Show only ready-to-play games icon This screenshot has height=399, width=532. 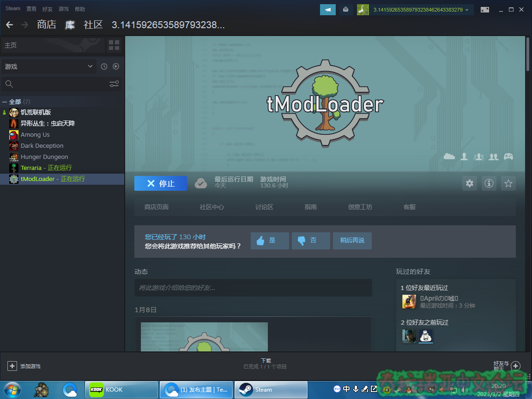pos(116,66)
